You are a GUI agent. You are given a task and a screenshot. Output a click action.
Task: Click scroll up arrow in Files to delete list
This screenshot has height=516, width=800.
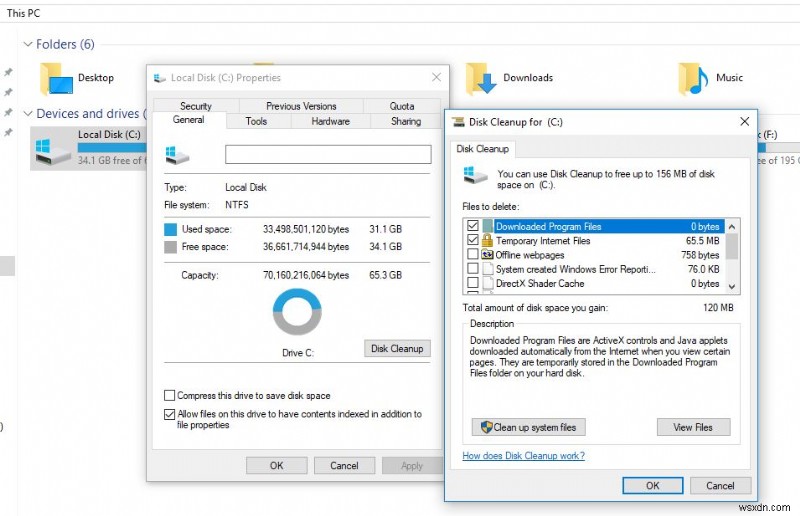[732, 227]
